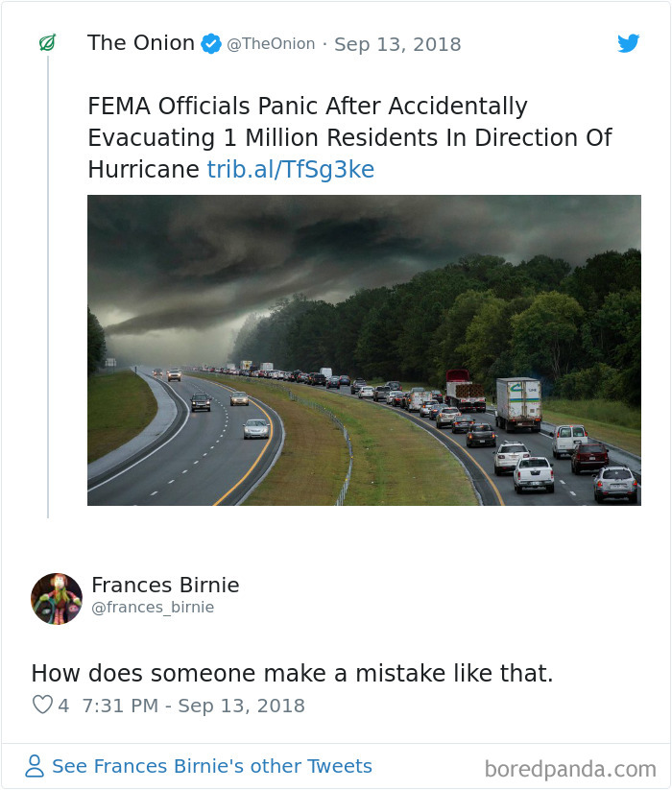The height and width of the screenshot is (790, 672).
Task: Click the @frances_birnie handle
Action: (x=153, y=608)
